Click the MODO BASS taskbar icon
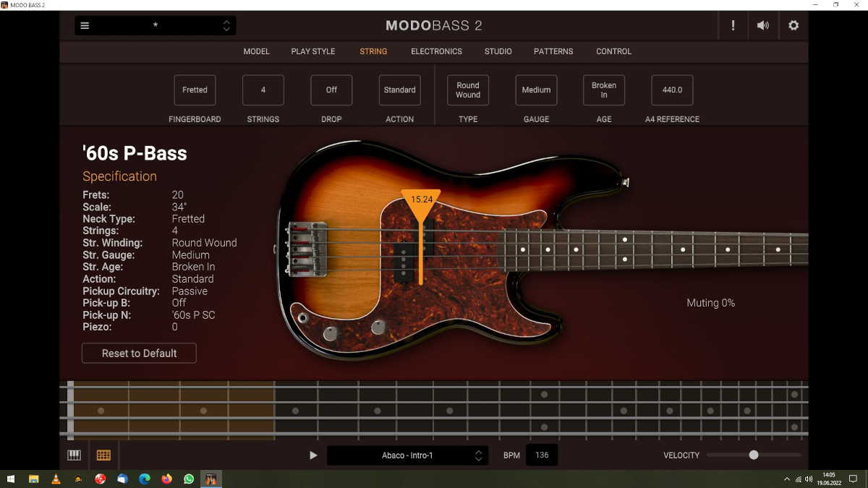This screenshot has height=488, width=868. (x=211, y=479)
